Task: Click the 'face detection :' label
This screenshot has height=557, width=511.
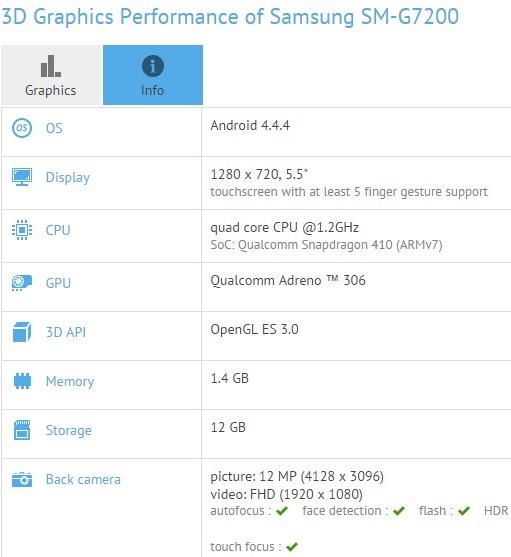Action: [x=345, y=511]
